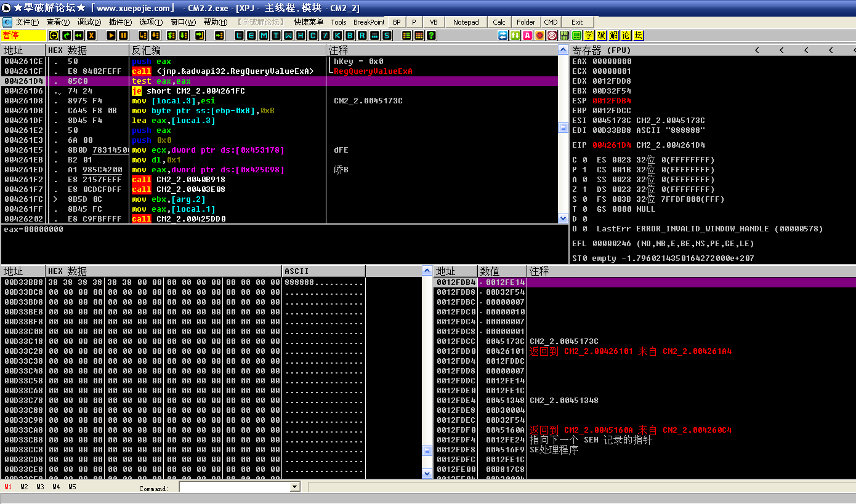Viewport: 856px width, 504px height.
Task: Click the execute till return icon
Action: 200,36
